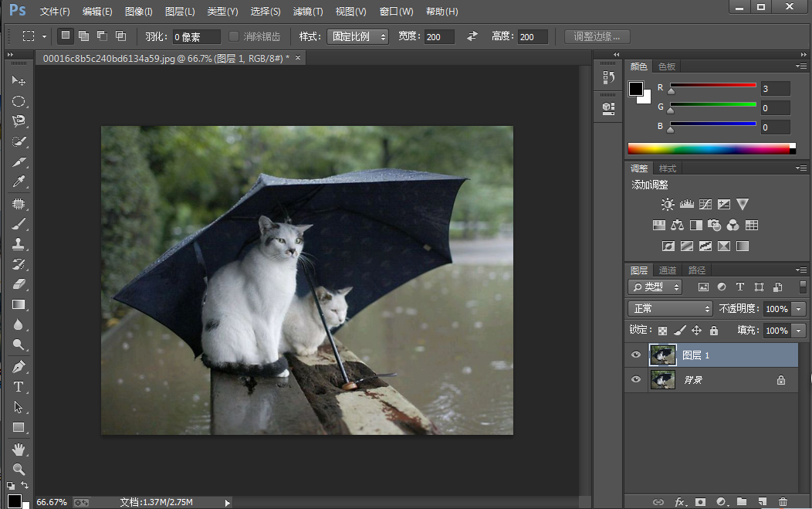The height and width of the screenshot is (509, 812).
Task: Click the 调整边缘 button
Action: (597, 36)
